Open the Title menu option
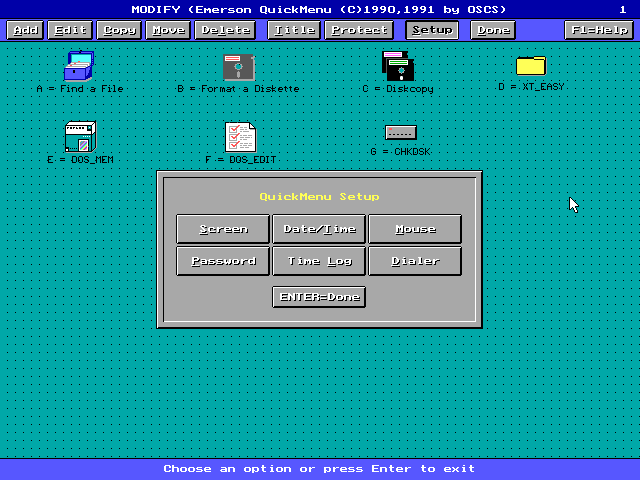This screenshot has height=480, width=640. (294, 30)
